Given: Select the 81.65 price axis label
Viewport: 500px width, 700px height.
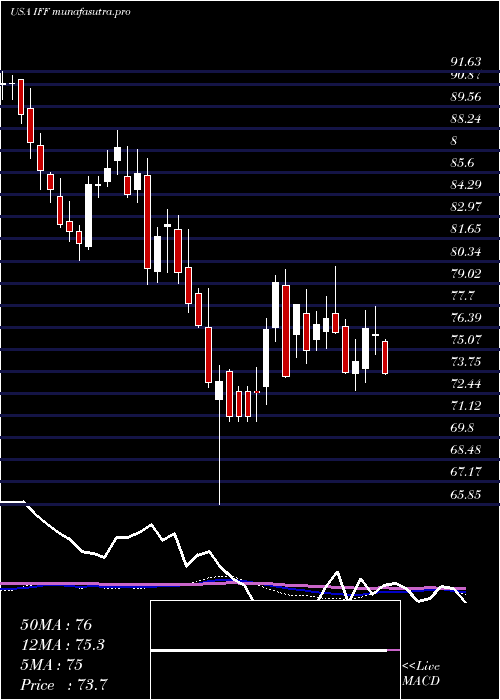Looking at the screenshot, I should tap(466, 229).
